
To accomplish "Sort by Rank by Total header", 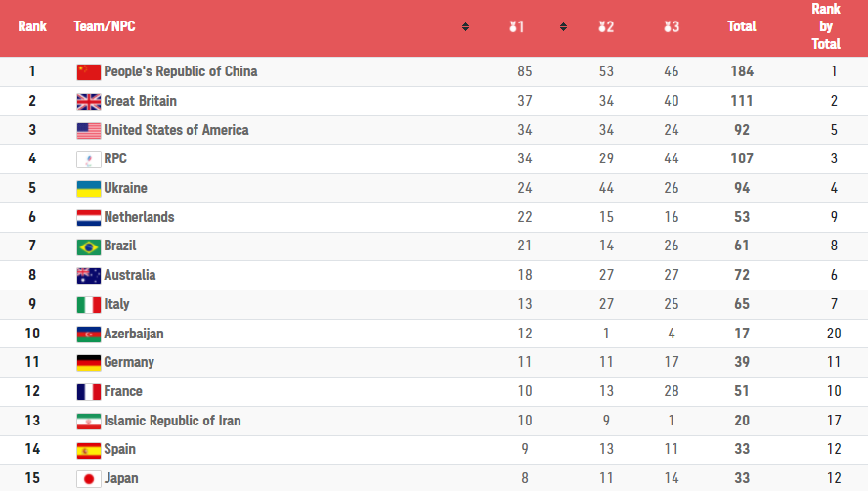I will point(825,26).
